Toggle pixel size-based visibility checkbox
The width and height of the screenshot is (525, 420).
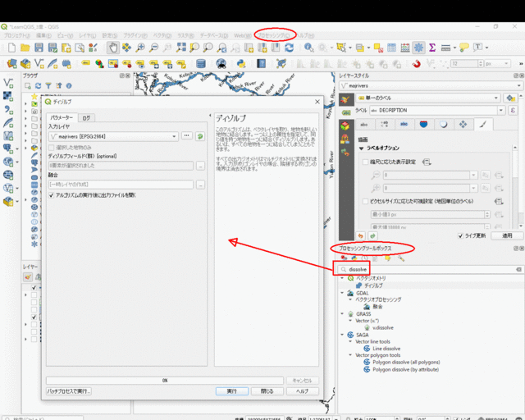tap(366, 201)
